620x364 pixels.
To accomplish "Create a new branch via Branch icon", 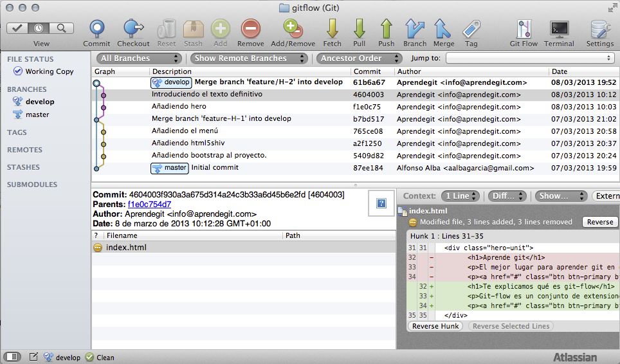I will pyautogui.click(x=415, y=29).
